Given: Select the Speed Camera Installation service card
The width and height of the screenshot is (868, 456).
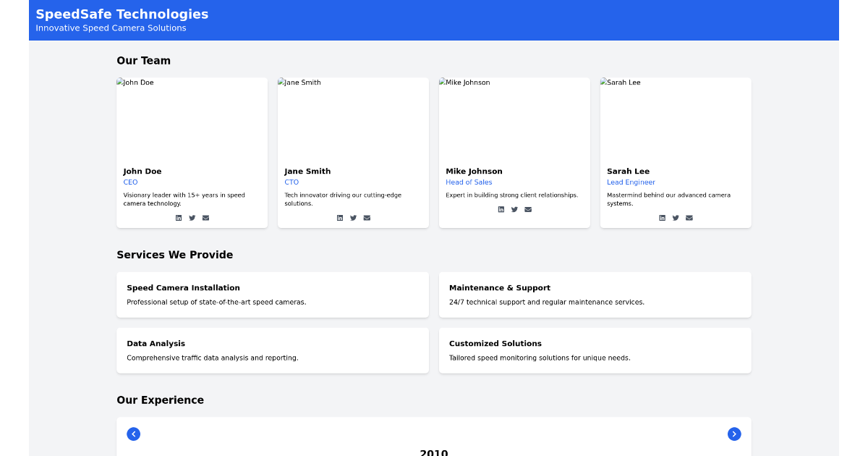Looking at the screenshot, I should (273, 295).
